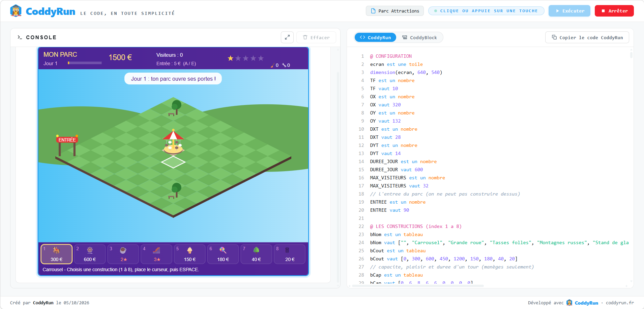Select the Carrousel build slot 300 €

57,254
